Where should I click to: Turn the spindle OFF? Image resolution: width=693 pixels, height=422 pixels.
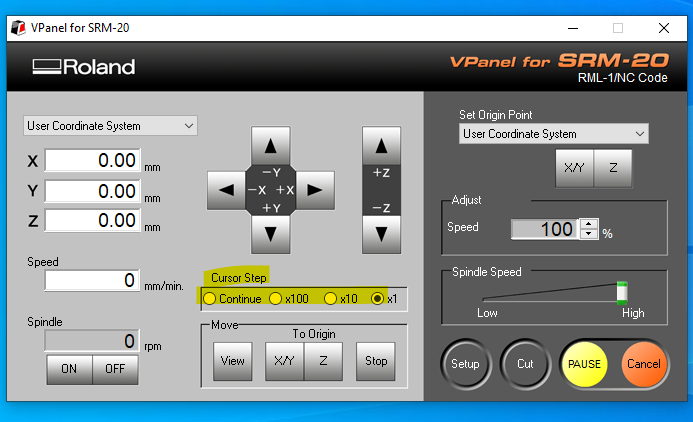[115, 369]
